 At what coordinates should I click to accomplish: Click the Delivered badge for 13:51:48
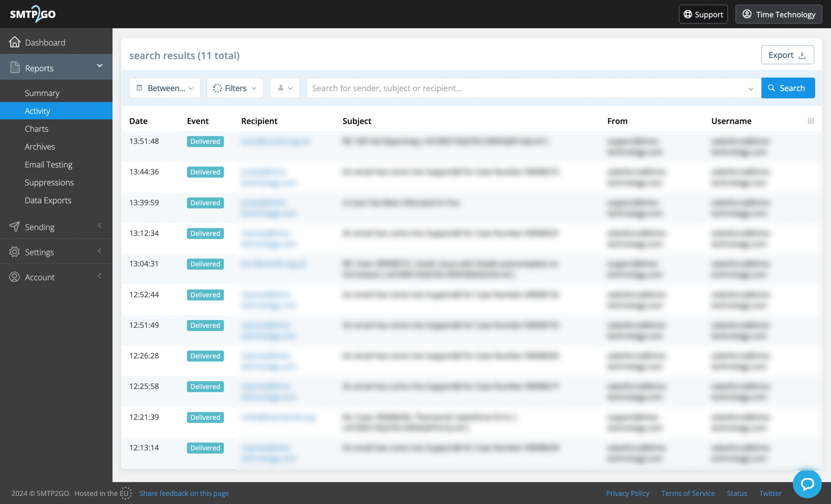coord(205,141)
